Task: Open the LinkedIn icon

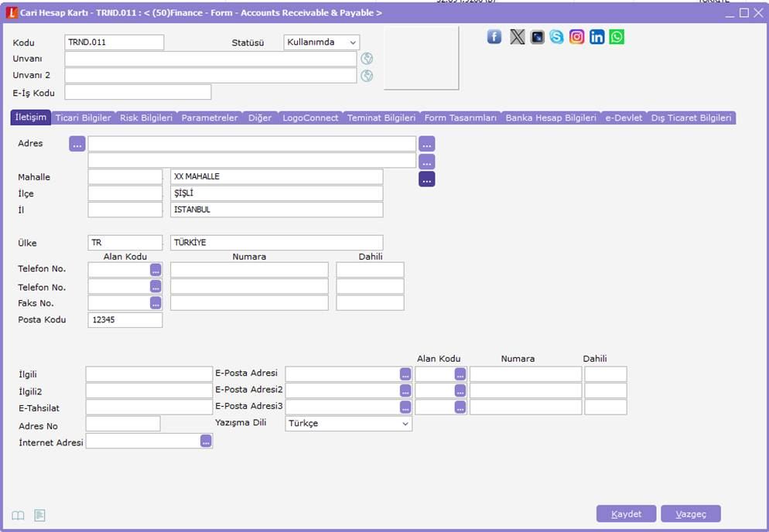Action: (596, 37)
